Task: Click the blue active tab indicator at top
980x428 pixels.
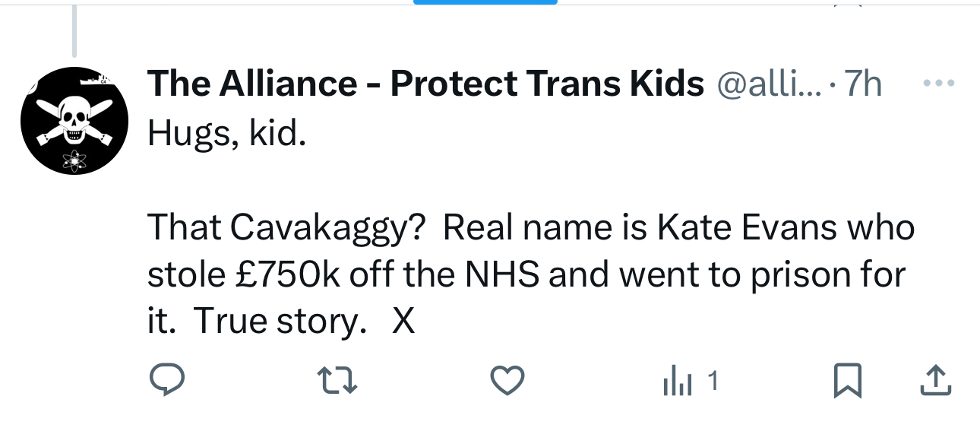Action: pyautogui.click(x=485, y=2)
